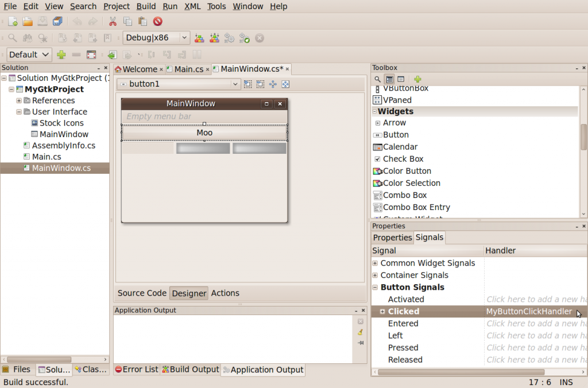The height and width of the screenshot is (388, 588).
Task: Click the Toolbox search magnifier icon
Action: pos(378,79)
